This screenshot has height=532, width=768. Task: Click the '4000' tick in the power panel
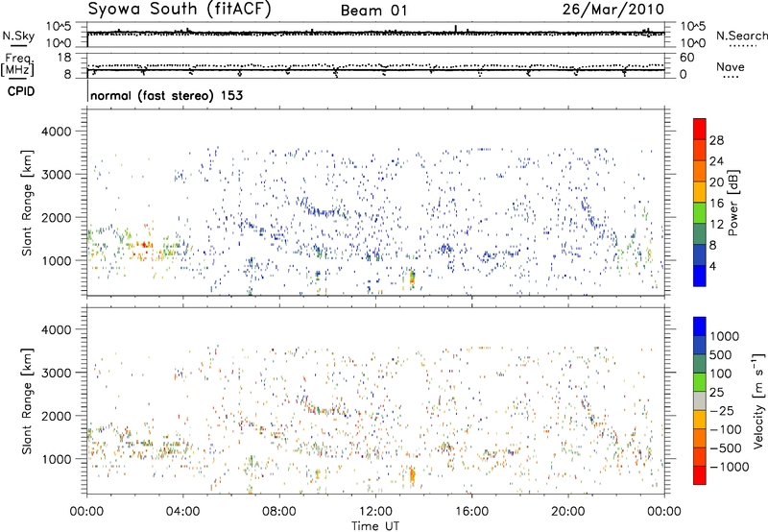(x=56, y=132)
